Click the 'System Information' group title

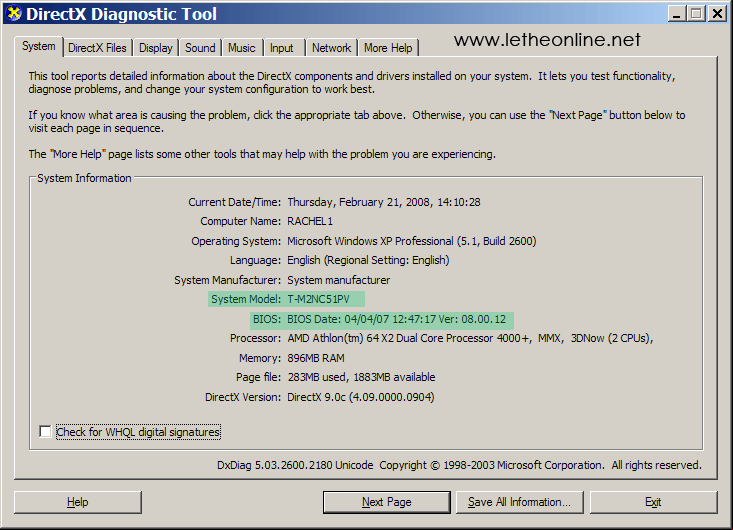pyautogui.click(x=84, y=178)
